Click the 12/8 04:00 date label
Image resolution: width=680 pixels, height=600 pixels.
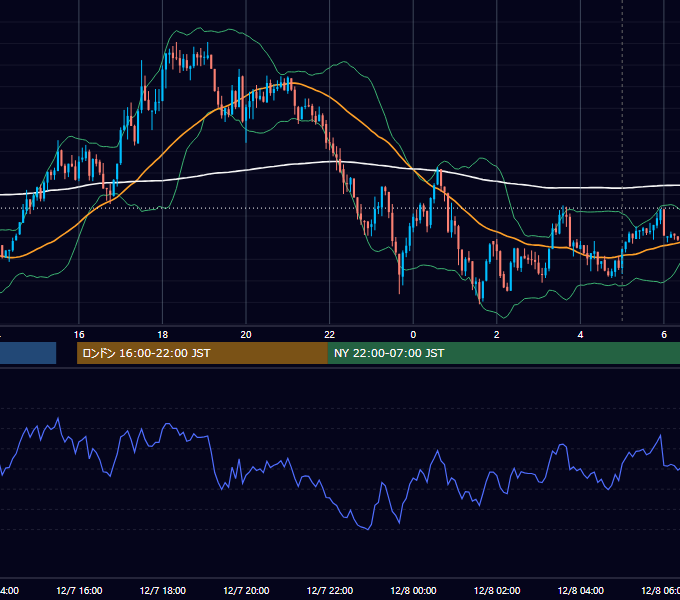point(581,591)
